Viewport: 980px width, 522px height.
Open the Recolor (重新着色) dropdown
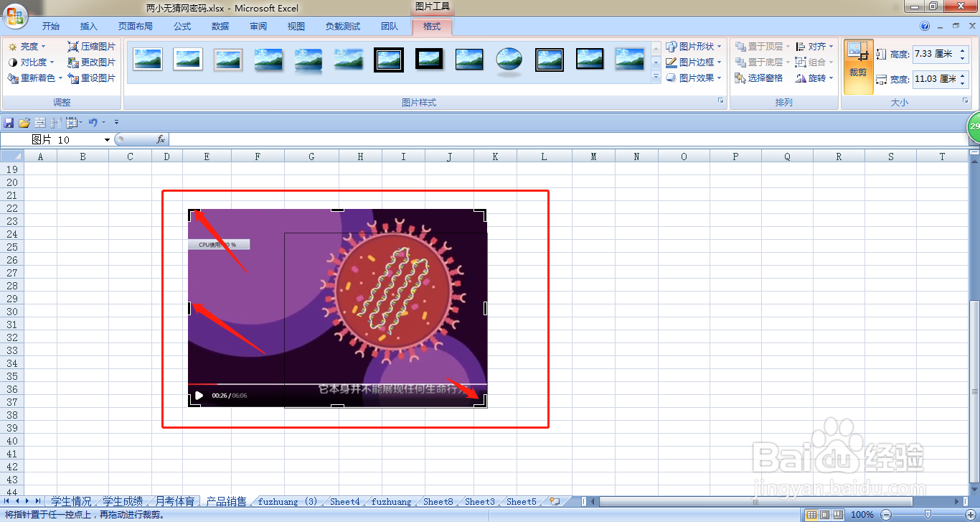[x=35, y=78]
